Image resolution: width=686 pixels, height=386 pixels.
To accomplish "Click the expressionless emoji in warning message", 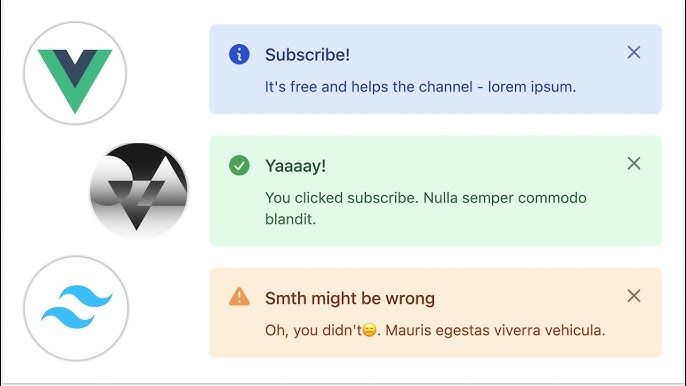I will [369, 330].
